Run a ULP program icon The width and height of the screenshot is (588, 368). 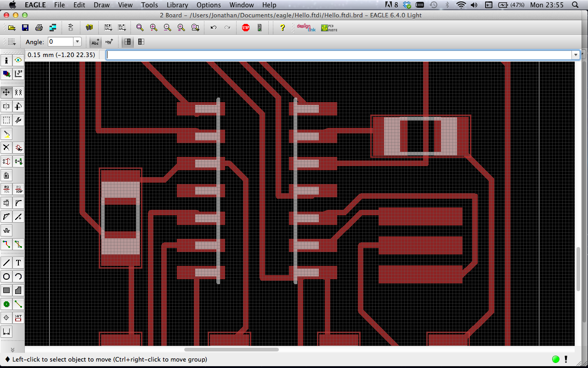tap(122, 28)
